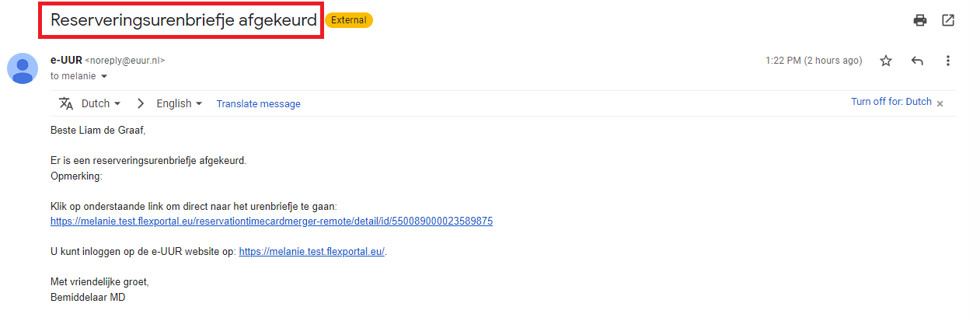Open the email in a new window
This screenshot has width=980, height=321.
tap(948, 20)
